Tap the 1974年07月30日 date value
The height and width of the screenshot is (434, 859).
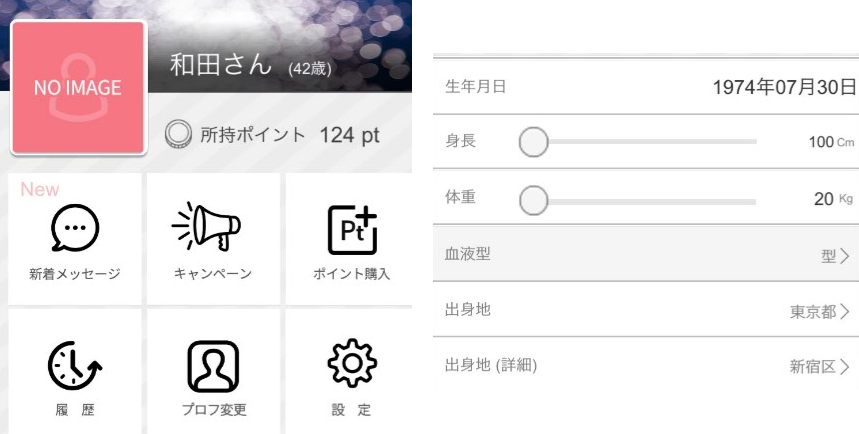click(x=785, y=86)
